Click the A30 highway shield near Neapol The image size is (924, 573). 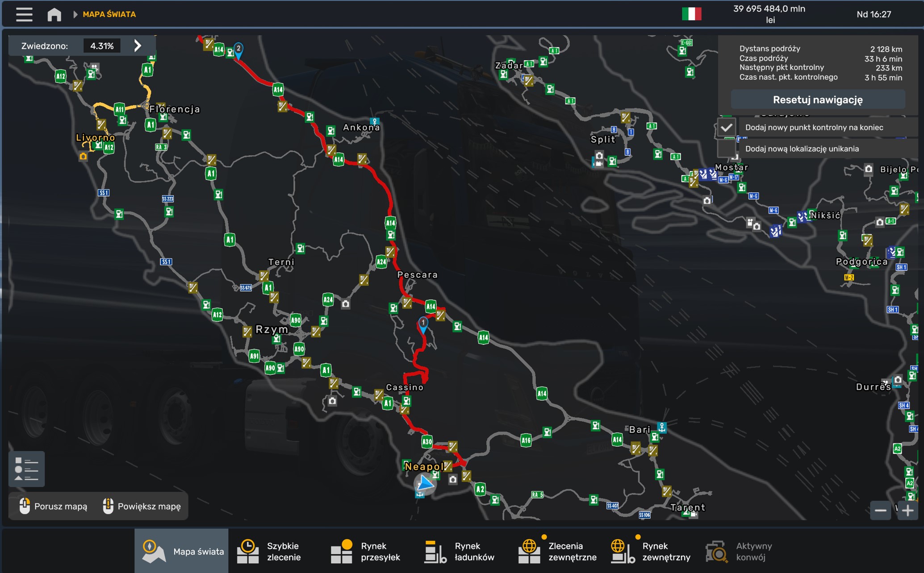427,442
